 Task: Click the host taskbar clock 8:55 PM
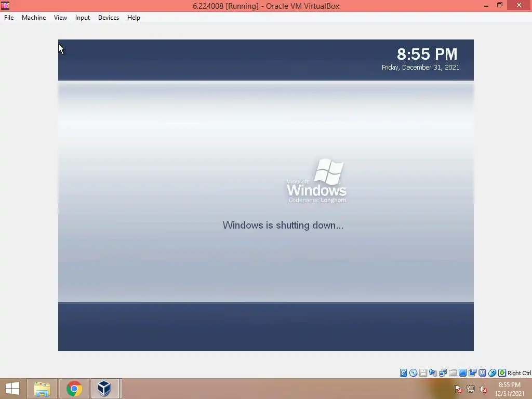[x=509, y=385]
